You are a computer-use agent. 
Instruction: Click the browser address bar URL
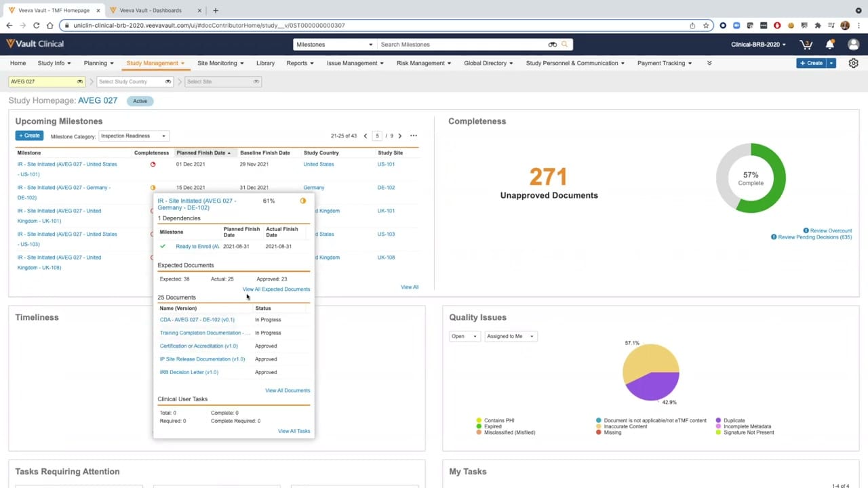coord(209,25)
